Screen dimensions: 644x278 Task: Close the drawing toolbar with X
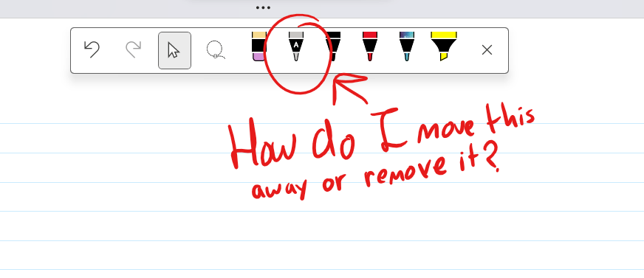[x=487, y=50]
